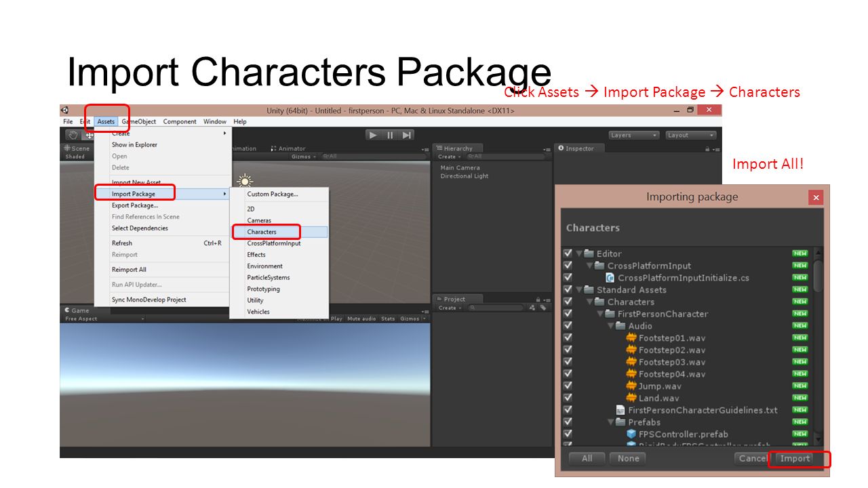This screenshot has width=868, height=488.
Task: Open the Layers dropdown
Action: click(x=633, y=135)
